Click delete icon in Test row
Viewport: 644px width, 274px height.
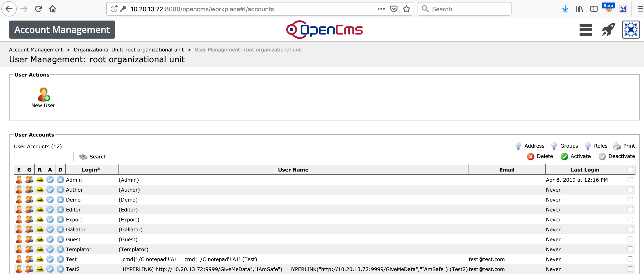click(60, 259)
